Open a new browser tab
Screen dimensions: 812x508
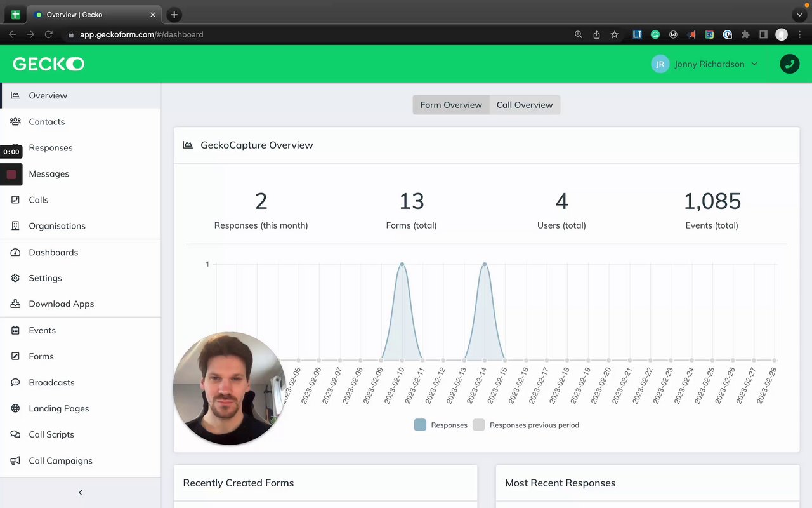[174, 15]
